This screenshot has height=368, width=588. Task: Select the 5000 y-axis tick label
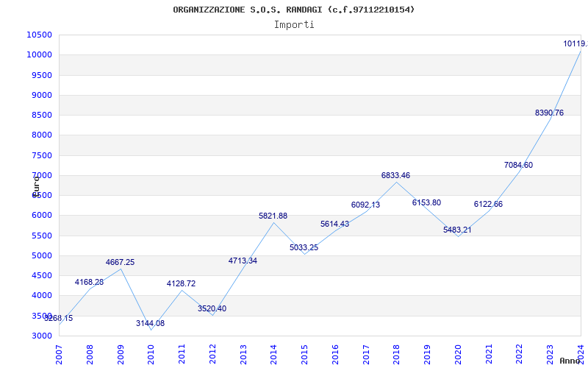click(x=40, y=255)
